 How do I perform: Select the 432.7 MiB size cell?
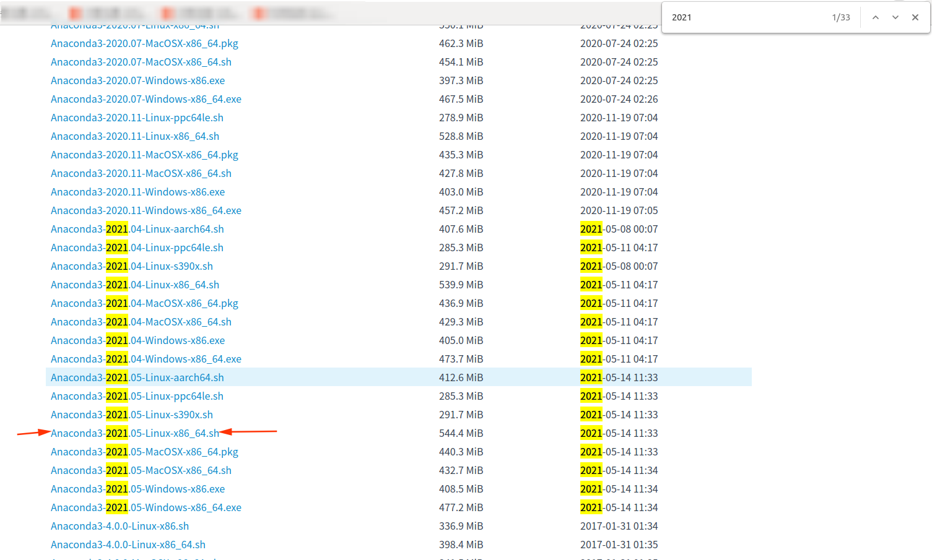coord(461,470)
